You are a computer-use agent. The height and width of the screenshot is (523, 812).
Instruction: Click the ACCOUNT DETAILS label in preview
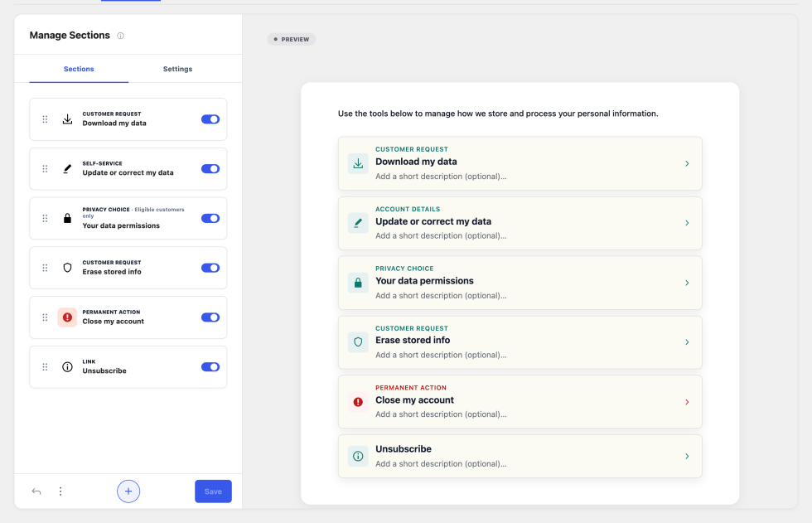coord(408,209)
